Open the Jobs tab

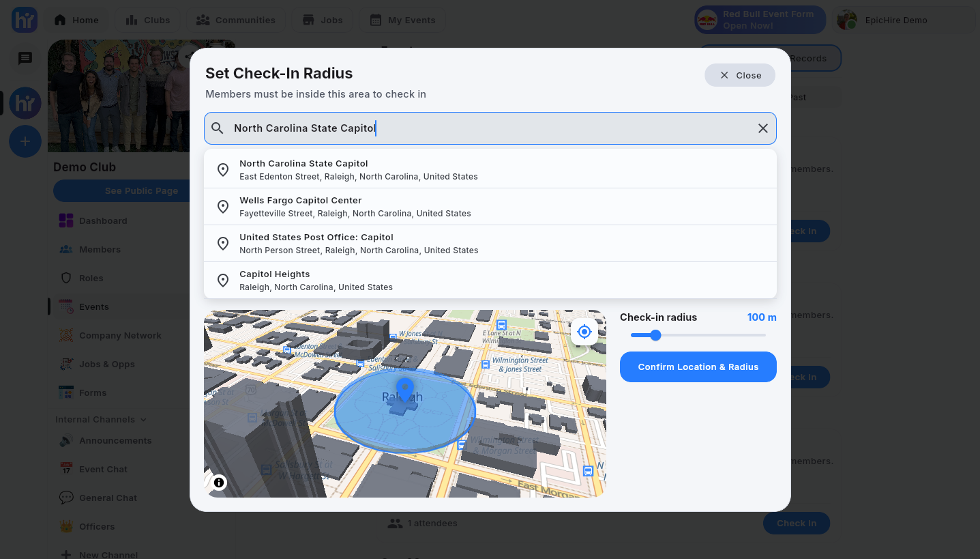323,20
